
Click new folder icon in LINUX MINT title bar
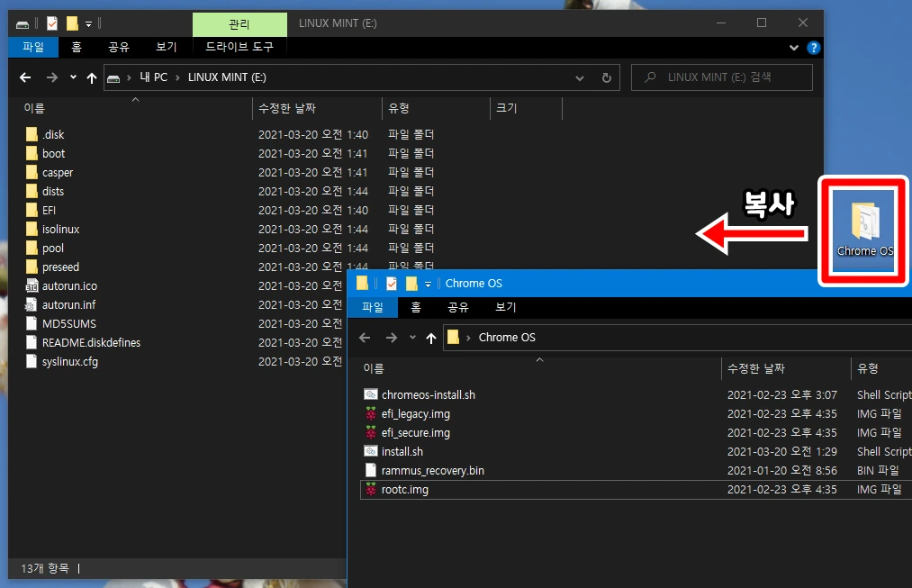72,23
